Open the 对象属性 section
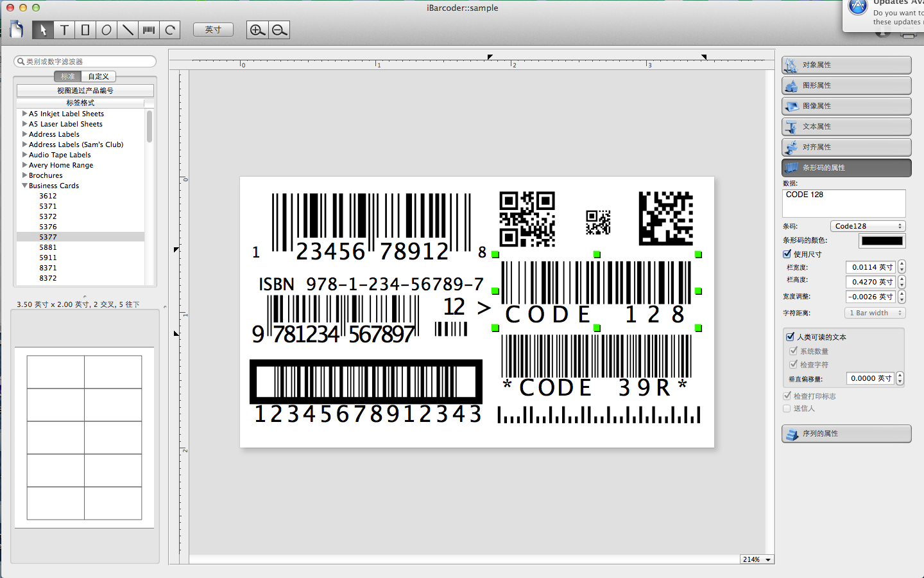This screenshot has height=578, width=924. pos(846,65)
